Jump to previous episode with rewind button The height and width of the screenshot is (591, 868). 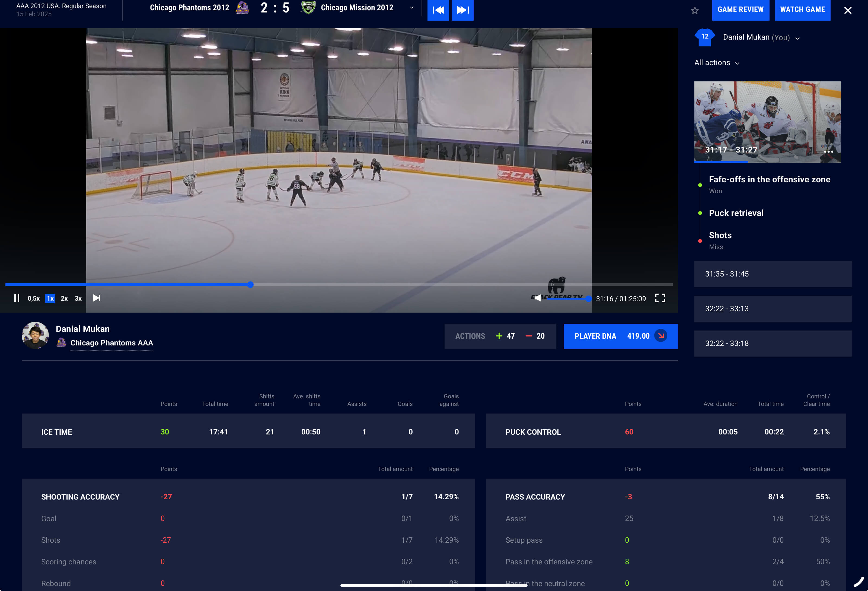click(438, 10)
